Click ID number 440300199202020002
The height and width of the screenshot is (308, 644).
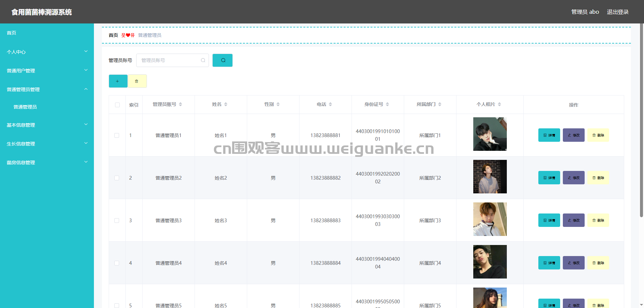pos(378,178)
